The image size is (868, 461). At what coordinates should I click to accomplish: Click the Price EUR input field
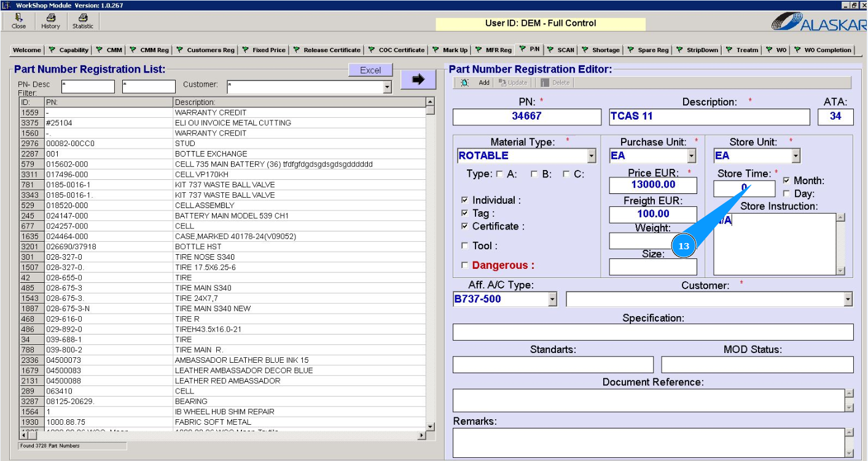(653, 185)
